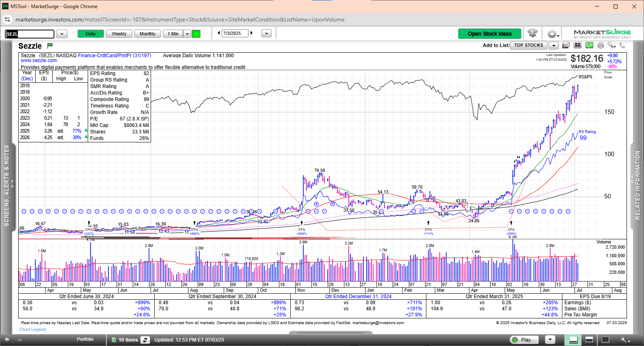This screenshot has width=644, height=346.
Task: Click the Mkt Cap $6063.4 Mil row
Action: click(x=119, y=125)
